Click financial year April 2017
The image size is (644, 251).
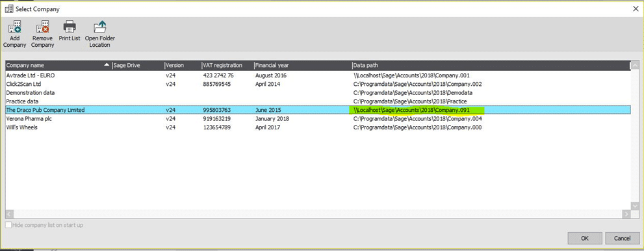(267, 127)
